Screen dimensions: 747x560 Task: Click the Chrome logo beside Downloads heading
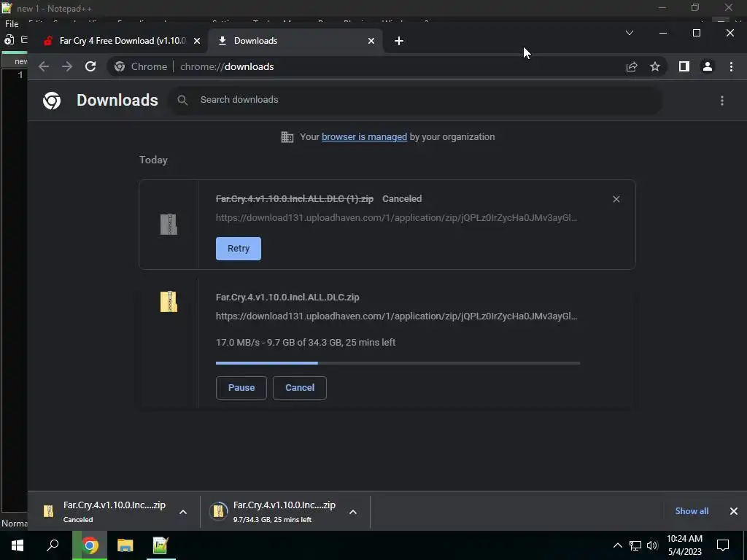point(52,101)
